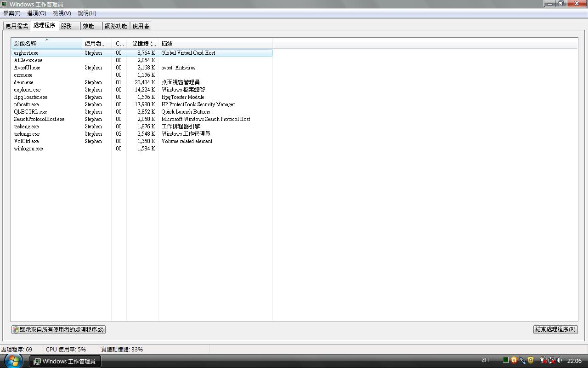Switch to the 應用程式 tab
The width and height of the screenshot is (588, 368).
tap(17, 26)
